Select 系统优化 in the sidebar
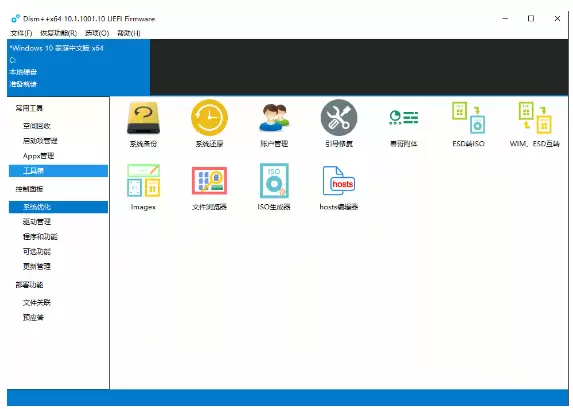The image size is (573, 409). (x=58, y=207)
